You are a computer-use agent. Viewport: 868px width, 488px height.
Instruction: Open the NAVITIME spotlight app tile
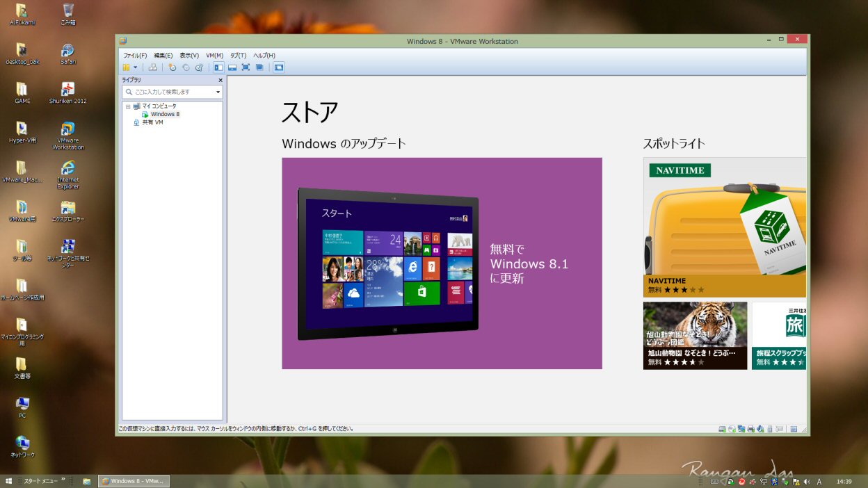click(725, 227)
